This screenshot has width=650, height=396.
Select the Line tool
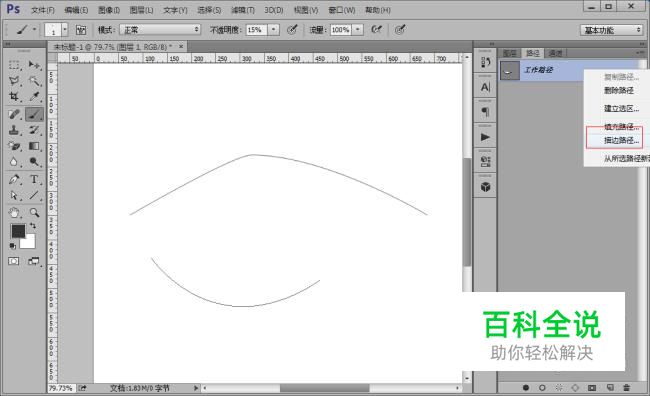coord(34,195)
